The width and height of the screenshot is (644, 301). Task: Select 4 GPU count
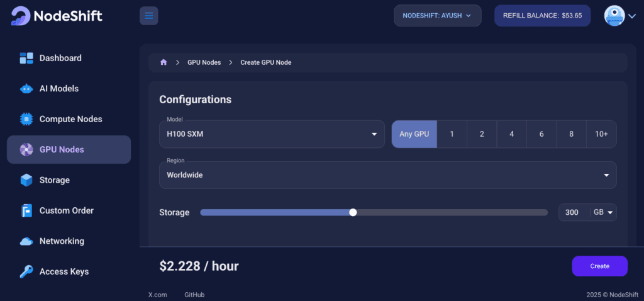click(x=512, y=134)
